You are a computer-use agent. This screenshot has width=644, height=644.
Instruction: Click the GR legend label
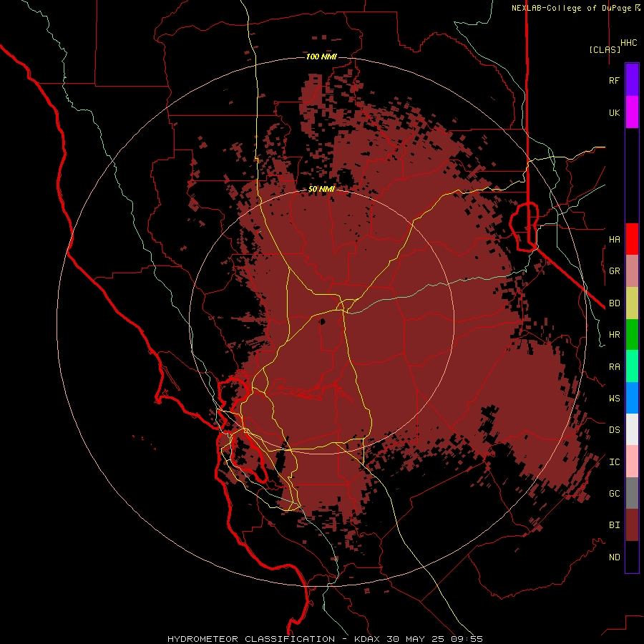[614, 271]
